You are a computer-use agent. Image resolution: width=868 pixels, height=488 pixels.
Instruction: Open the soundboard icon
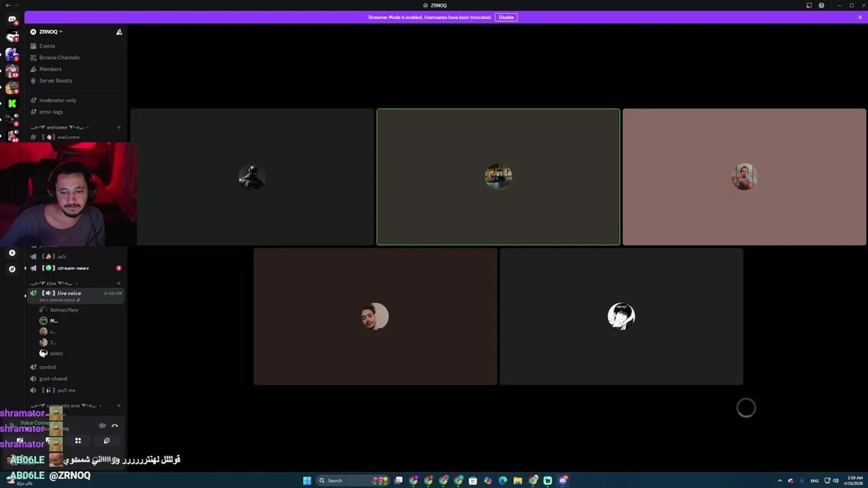coord(106,441)
